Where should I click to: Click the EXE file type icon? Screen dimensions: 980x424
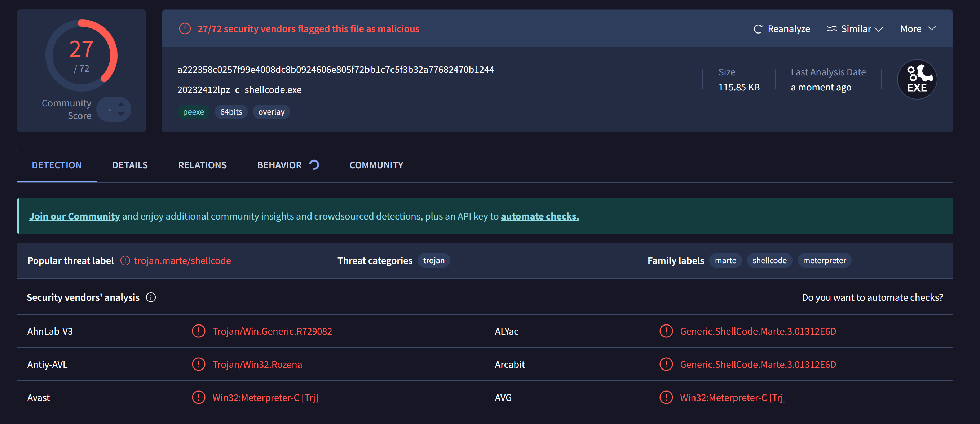(917, 79)
